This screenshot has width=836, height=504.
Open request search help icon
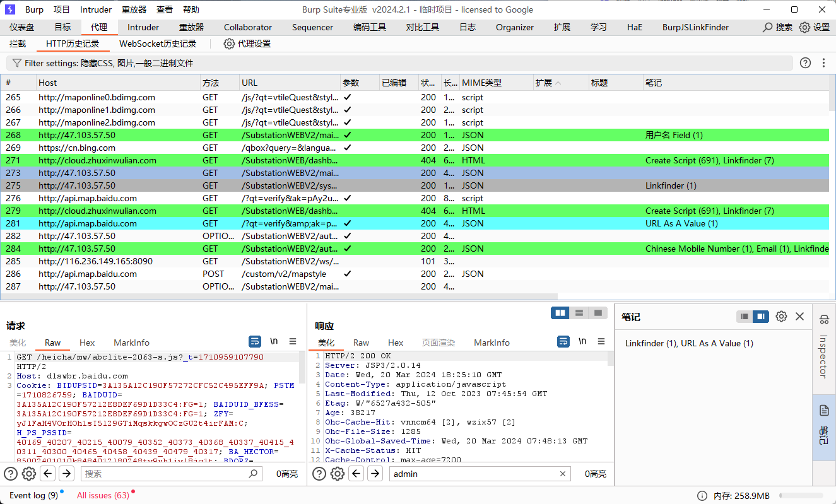(x=11, y=474)
